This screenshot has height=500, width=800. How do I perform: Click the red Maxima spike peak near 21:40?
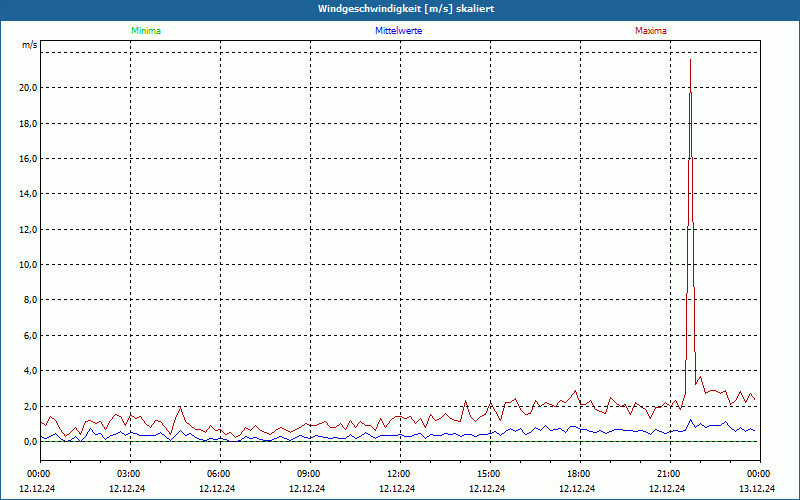click(x=690, y=60)
